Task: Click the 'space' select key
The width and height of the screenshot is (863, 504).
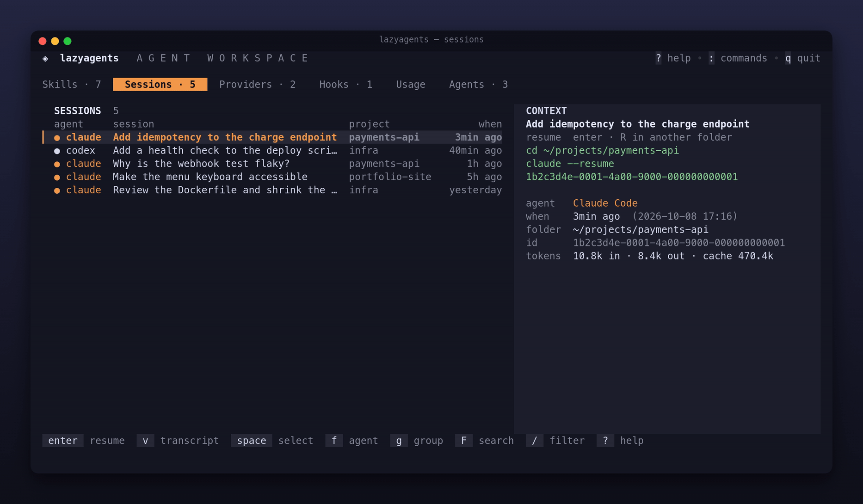Action: point(252,441)
